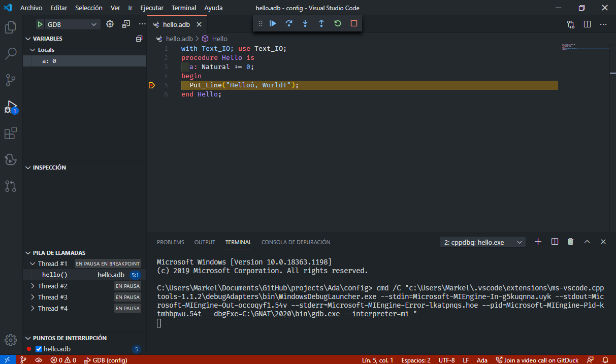Viewport: 616px width, 364px height.
Task: Grab the debug toolbar drag handle
Action: (x=260, y=23)
